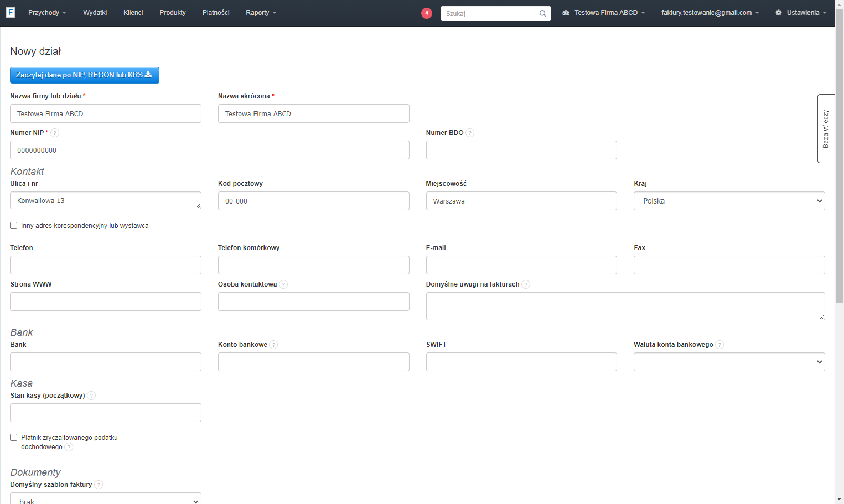Expand the Przychody menu
This screenshot has height=504, width=844.
click(47, 13)
